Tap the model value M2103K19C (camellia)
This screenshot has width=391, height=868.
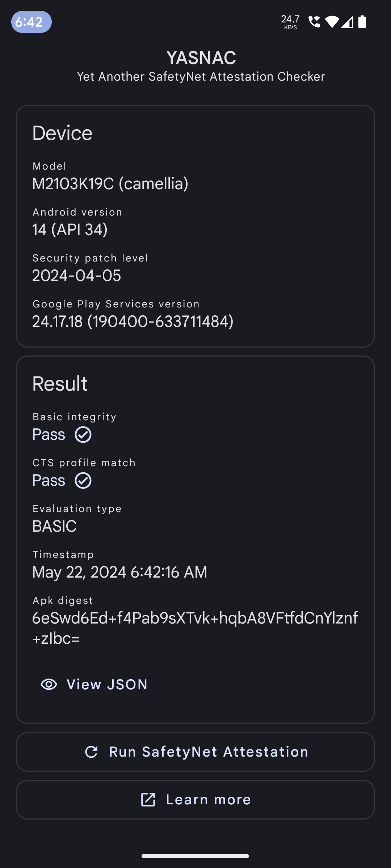coord(110,184)
